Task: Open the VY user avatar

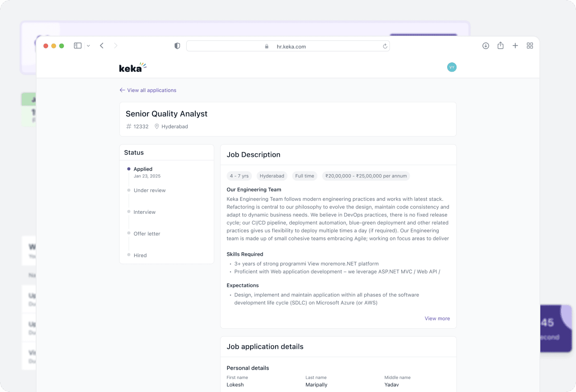Action: pos(452,67)
